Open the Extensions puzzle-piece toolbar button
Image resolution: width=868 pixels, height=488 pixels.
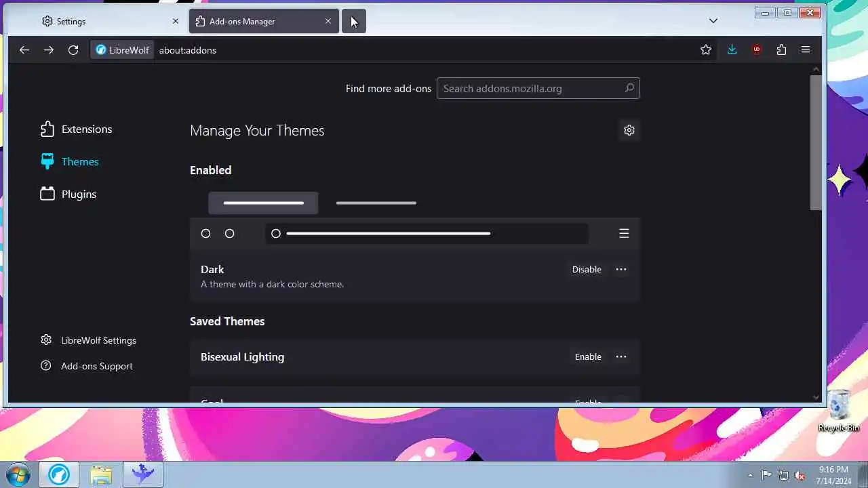(x=781, y=49)
